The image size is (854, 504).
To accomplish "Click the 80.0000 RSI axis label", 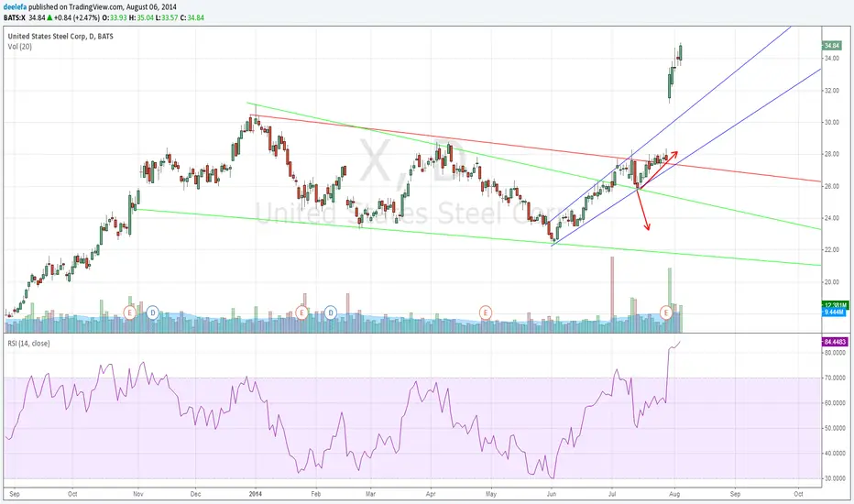I will click(x=835, y=353).
